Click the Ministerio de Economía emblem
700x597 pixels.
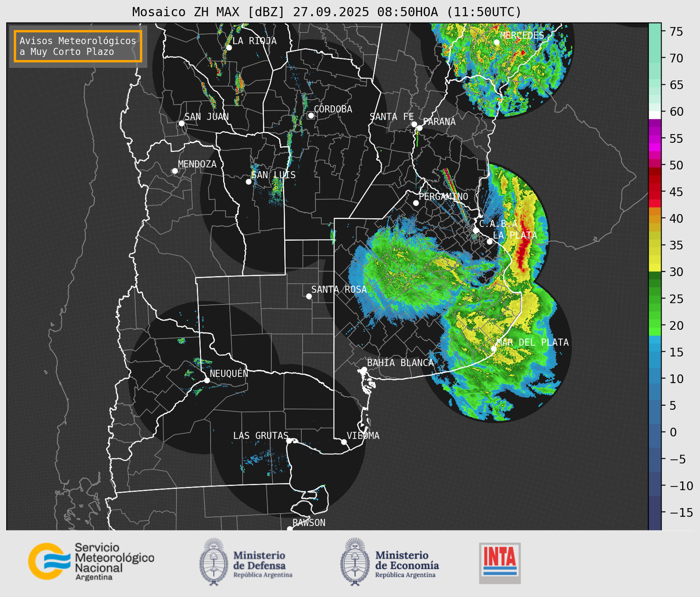click(x=355, y=562)
